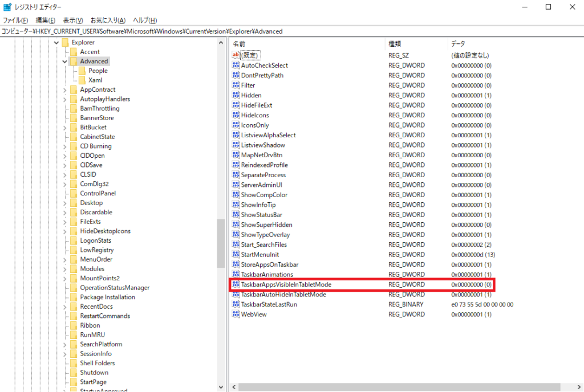Image resolution: width=584 pixels, height=392 pixels.
Task: Click the string value icon for (既定)
Action: pos(236,55)
